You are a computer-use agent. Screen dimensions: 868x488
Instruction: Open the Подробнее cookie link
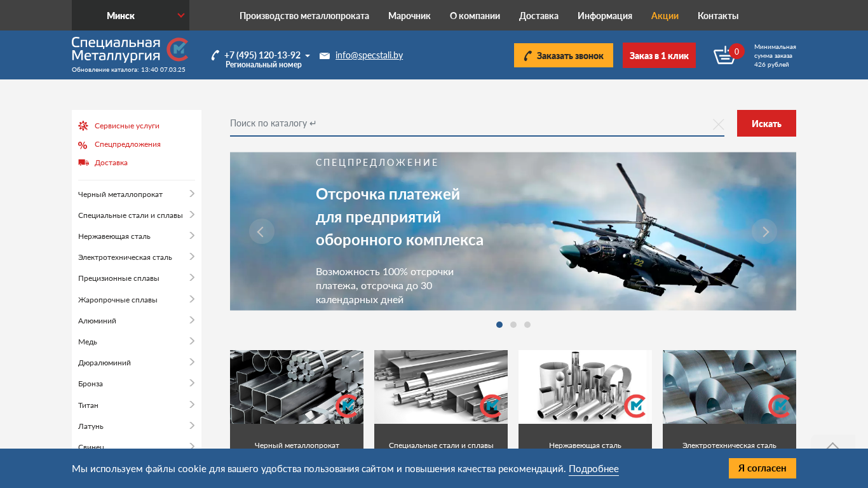[593, 469]
